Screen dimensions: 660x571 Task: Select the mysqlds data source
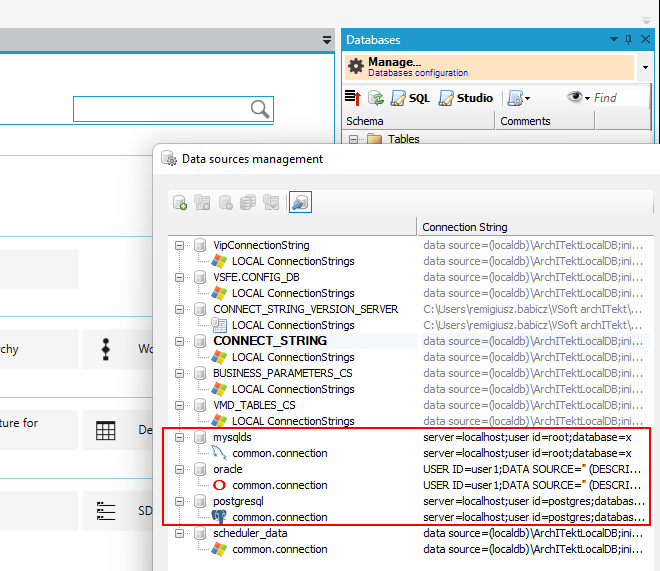tap(232, 437)
